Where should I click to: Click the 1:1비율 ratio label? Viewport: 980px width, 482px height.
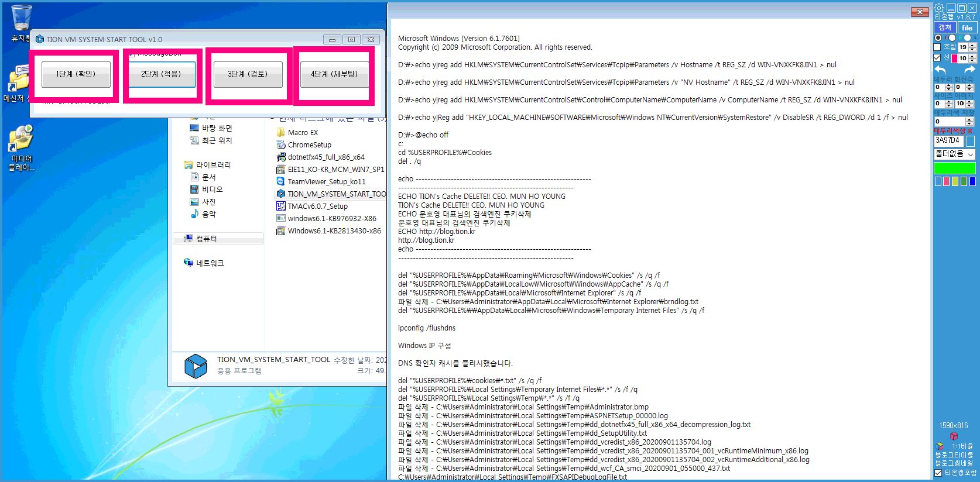(x=962, y=446)
